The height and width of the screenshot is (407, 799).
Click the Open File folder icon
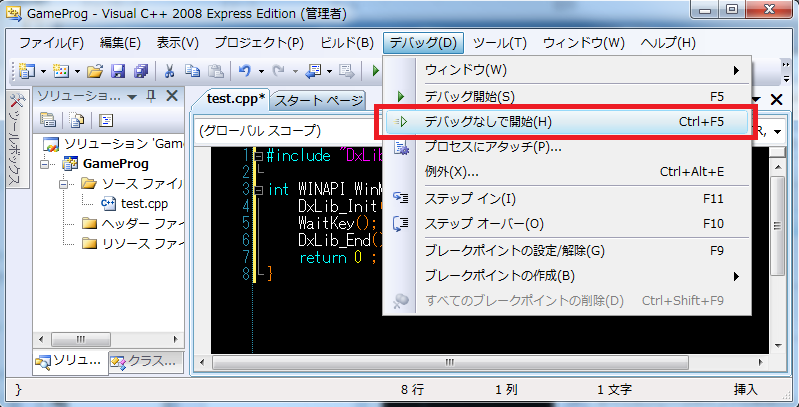point(95,71)
